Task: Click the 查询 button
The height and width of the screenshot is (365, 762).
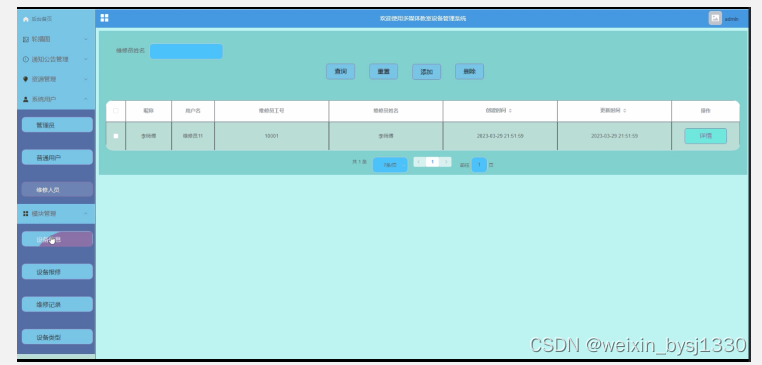Action: click(x=340, y=71)
